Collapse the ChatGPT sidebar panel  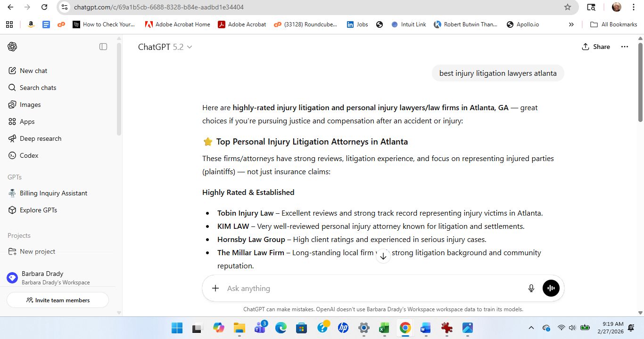point(103,47)
